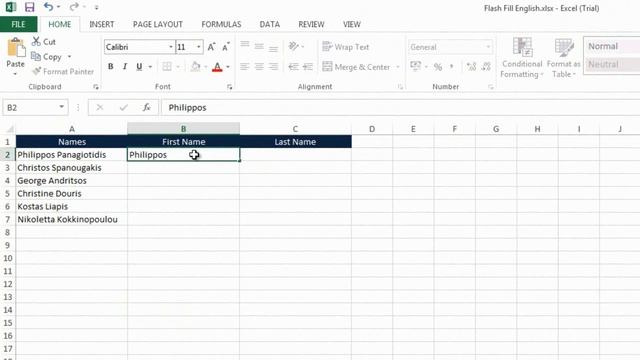The width and height of the screenshot is (640, 360).
Task: Switch to the INSERT tab
Action: [x=102, y=24]
